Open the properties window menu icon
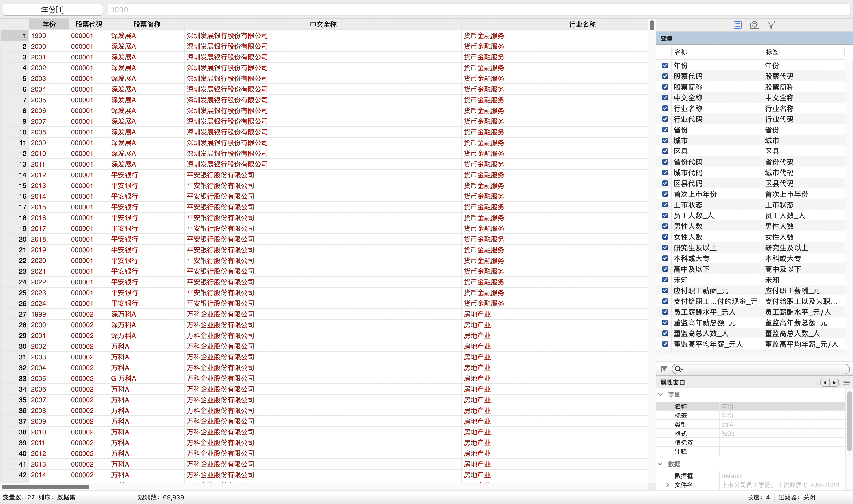This screenshot has width=853, height=504. point(847,383)
